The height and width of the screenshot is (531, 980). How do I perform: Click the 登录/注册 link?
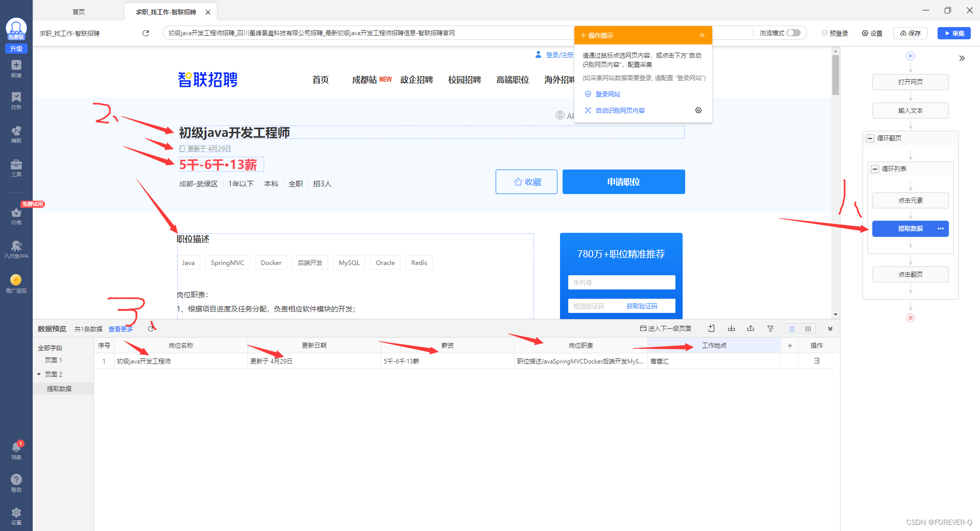559,55
